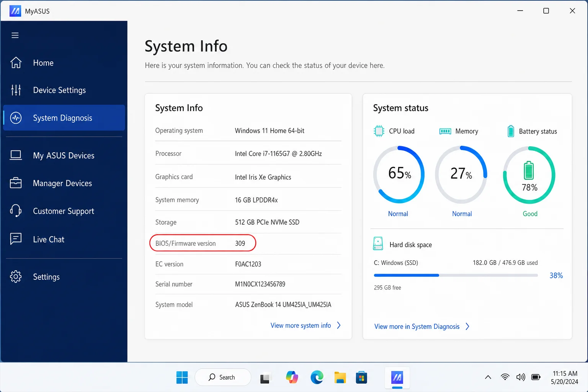Click the Memory 27% gauge
This screenshot has height=392, width=588.
461,174
